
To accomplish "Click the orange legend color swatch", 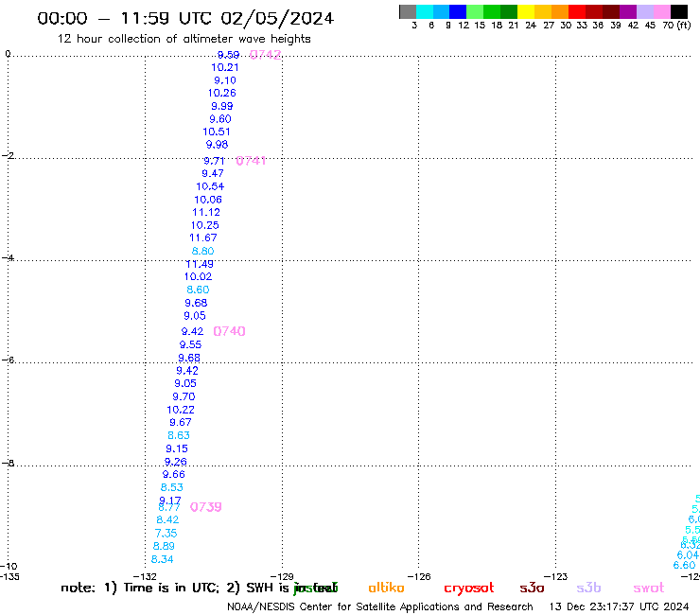I will [560, 11].
